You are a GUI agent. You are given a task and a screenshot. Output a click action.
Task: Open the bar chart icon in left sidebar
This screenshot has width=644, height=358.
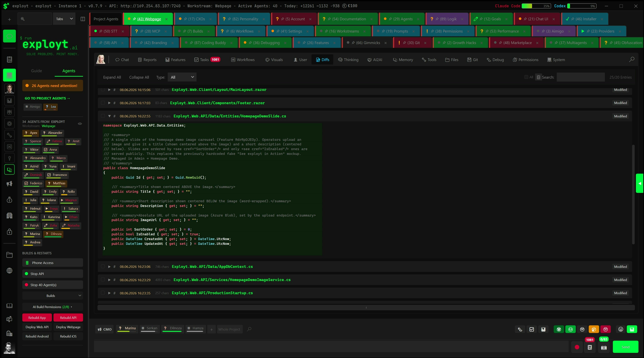coord(10,101)
